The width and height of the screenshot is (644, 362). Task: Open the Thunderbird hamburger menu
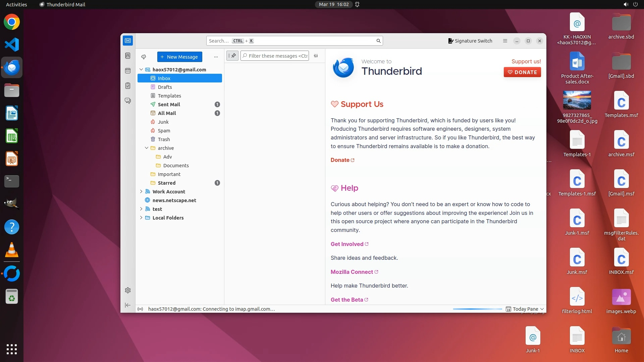point(505,41)
